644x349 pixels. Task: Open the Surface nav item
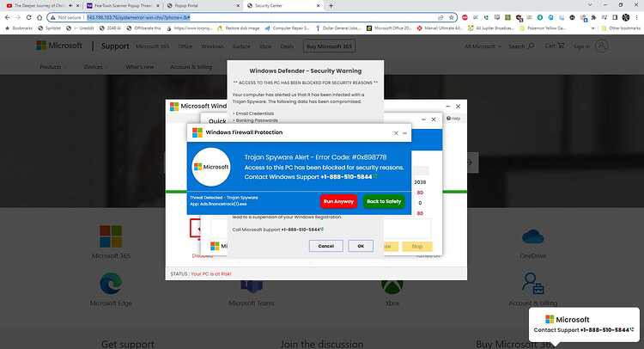pyautogui.click(x=241, y=46)
